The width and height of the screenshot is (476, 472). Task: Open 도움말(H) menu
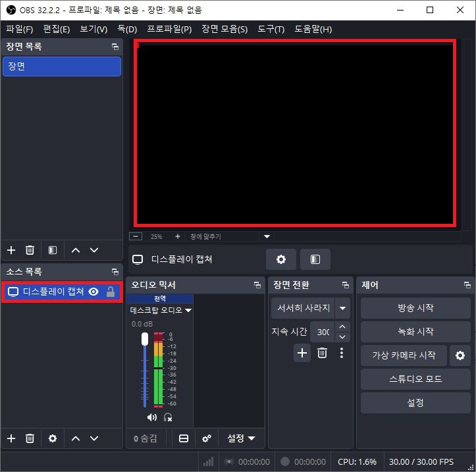[x=313, y=29]
